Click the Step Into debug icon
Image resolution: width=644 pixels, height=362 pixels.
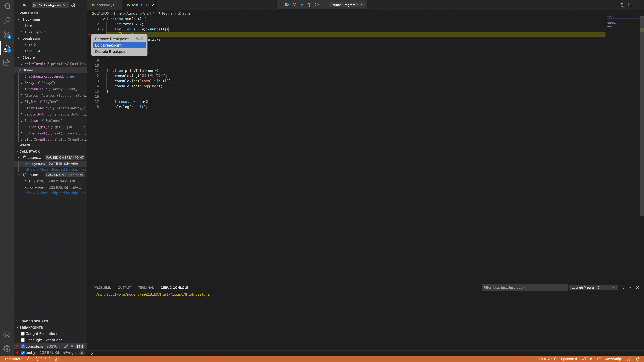[302, 5]
